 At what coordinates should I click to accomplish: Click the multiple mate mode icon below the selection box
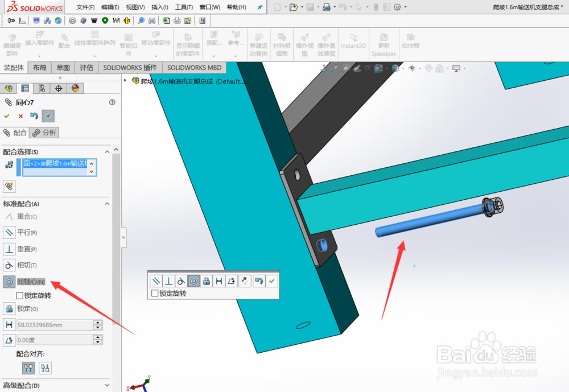pos(9,186)
